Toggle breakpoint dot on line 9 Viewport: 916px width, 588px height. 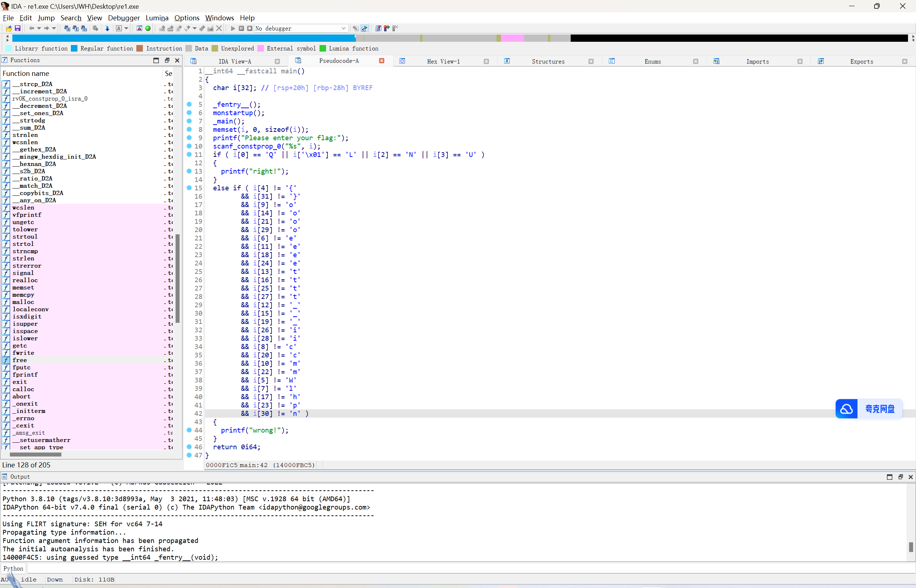tap(189, 138)
